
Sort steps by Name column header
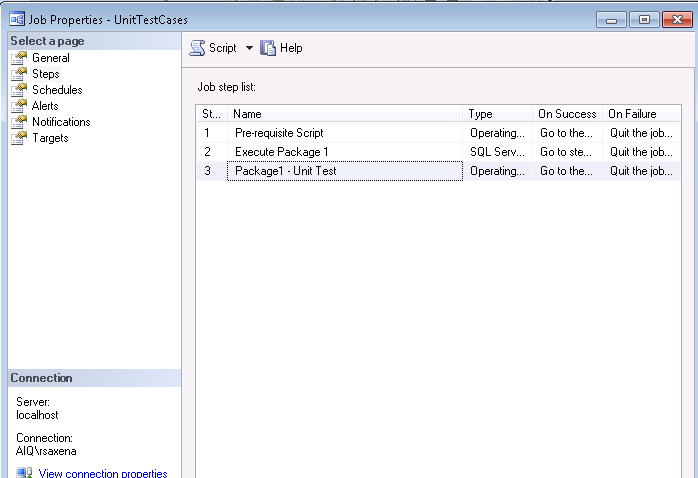coord(345,114)
